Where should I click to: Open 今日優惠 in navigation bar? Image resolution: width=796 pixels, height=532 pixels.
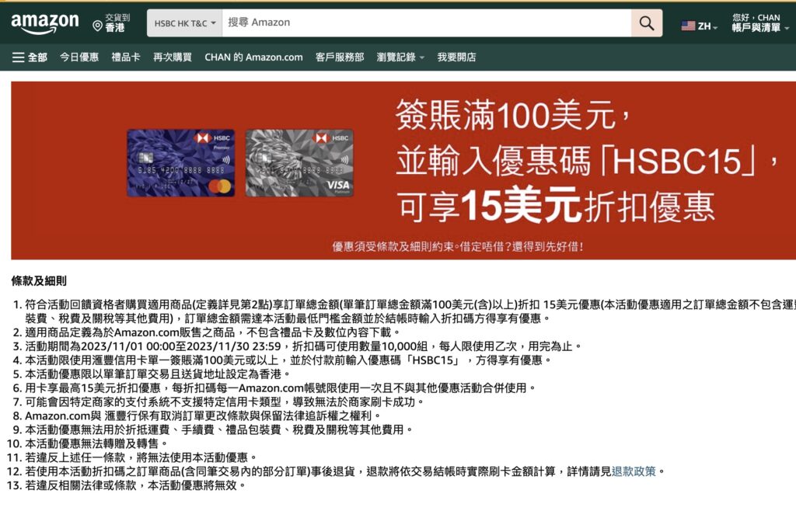79,57
